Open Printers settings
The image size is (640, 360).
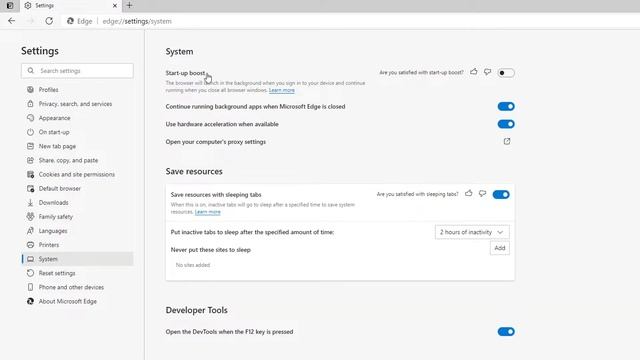(77, 245)
